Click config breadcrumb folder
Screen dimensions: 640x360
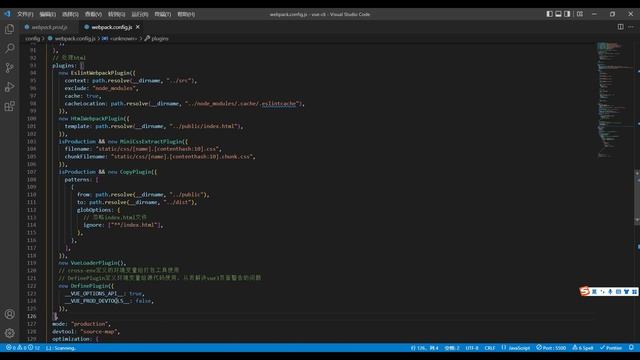pos(33,38)
